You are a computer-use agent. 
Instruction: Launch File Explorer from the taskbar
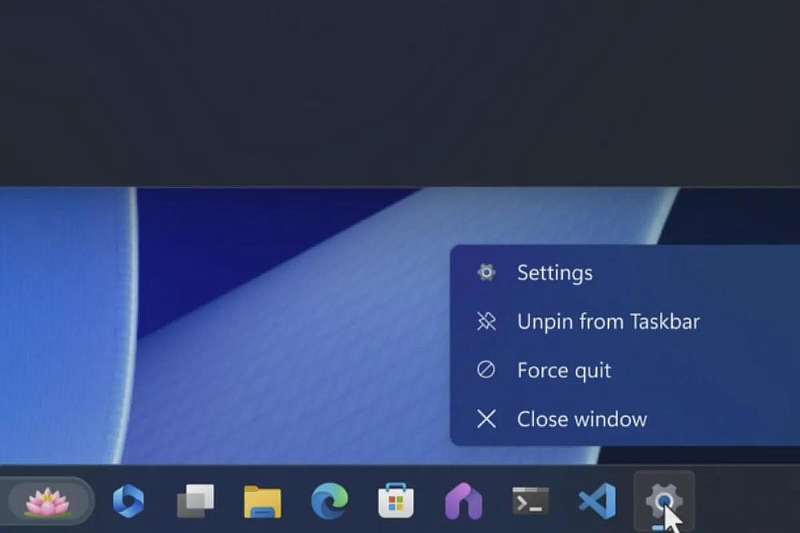[x=262, y=501]
